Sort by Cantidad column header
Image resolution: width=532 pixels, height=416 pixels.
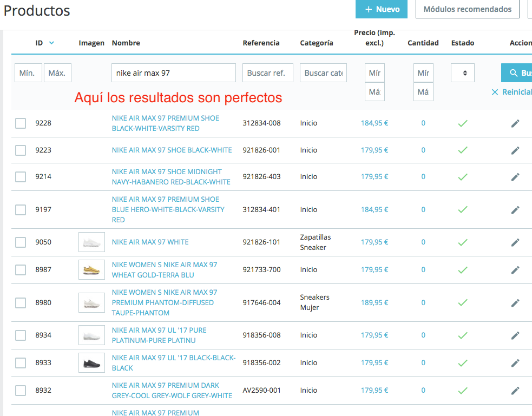(x=423, y=43)
